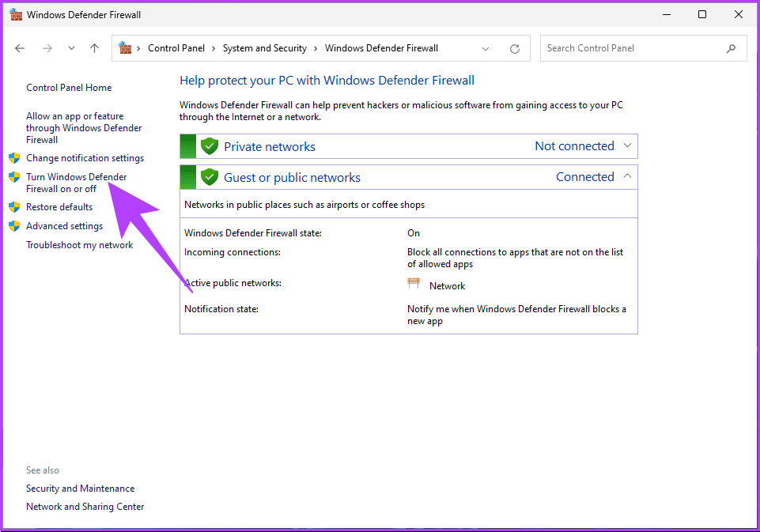This screenshot has width=760, height=532.
Task: Select System and Security in the breadcrumb
Action: 265,47
